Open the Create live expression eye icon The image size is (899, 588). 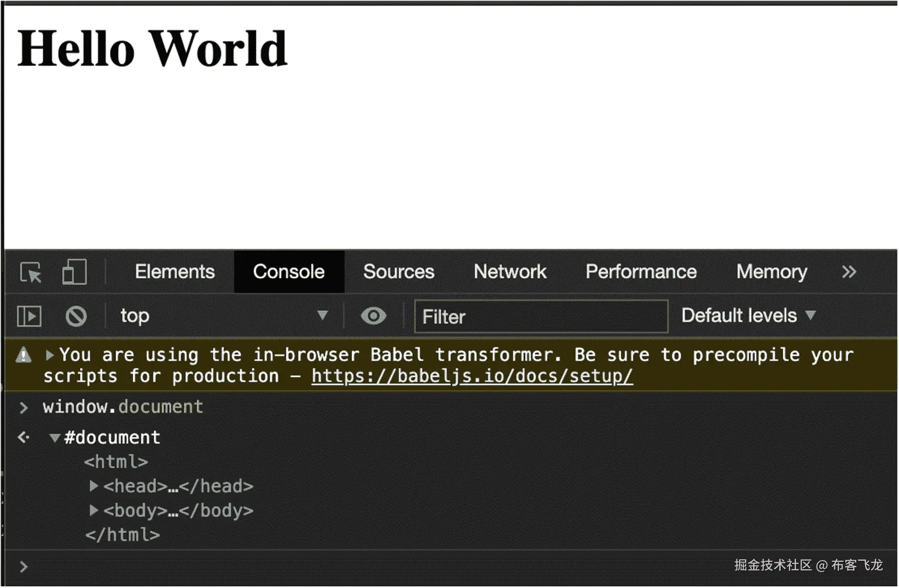pyautogui.click(x=373, y=315)
